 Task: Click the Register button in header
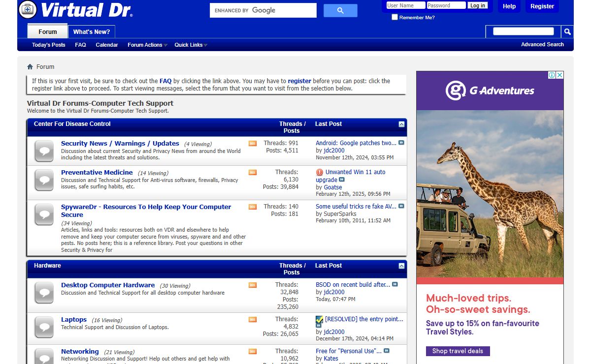tap(542, 6)
